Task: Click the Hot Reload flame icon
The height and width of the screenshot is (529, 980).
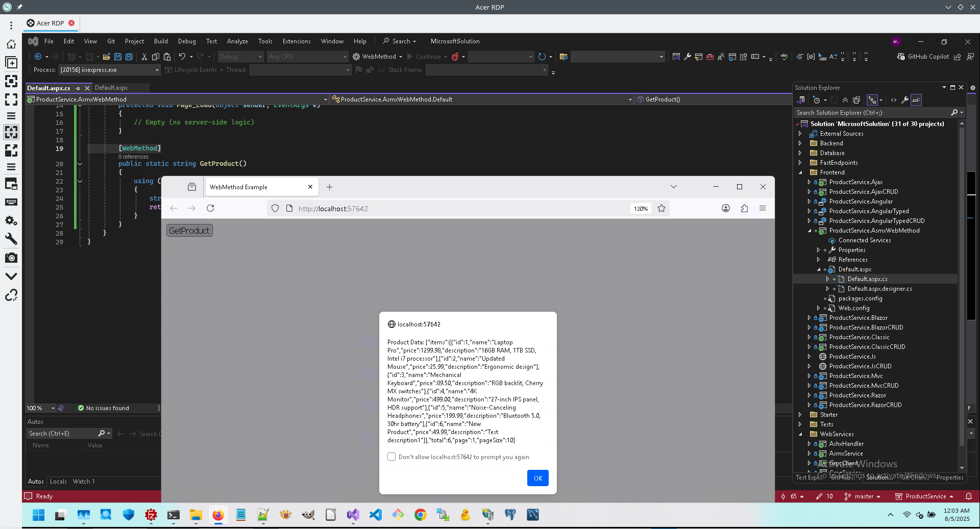Action: pyautogui.click(x=455, y=57)
